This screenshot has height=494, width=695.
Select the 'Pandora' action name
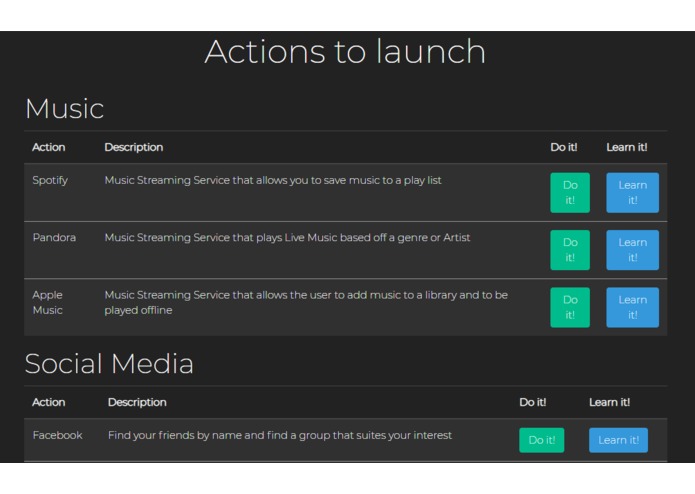pos(54,237)
